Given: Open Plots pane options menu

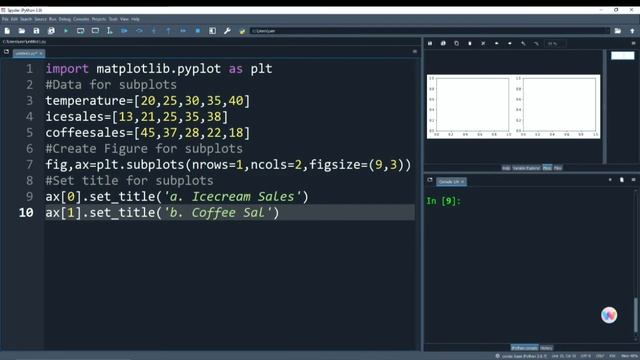Looking at the screenshot, I should pos(633,43).
